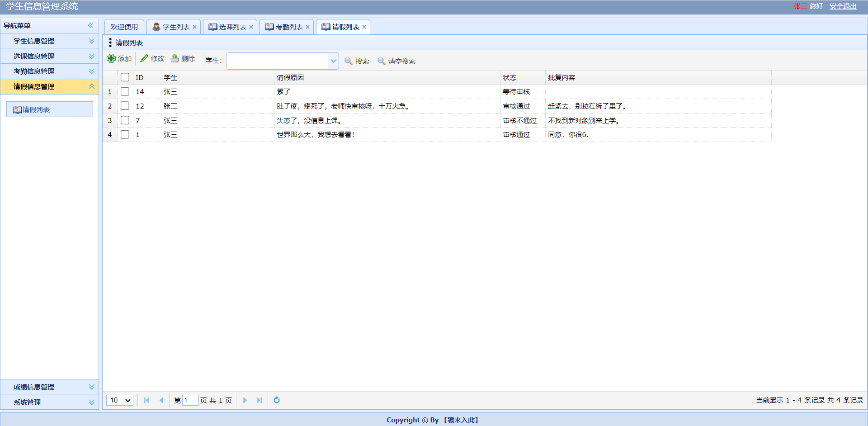Viewport: 868px width, 426px height.
Task: Collapse the navigation menu panel
Action: [x=91, y=25]
